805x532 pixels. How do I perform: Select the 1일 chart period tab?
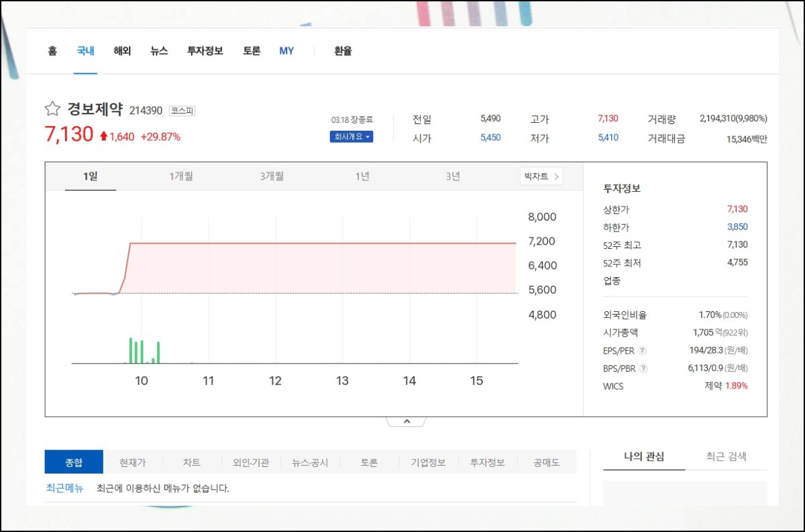(x=91, y=176)
